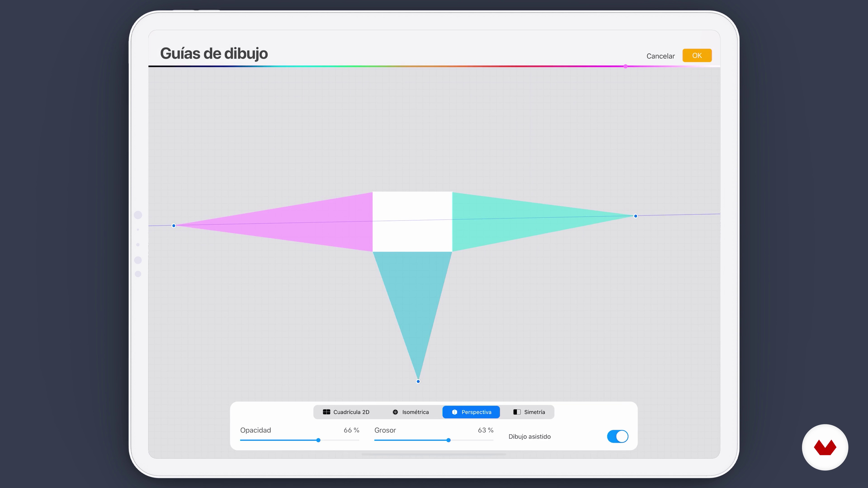Image resolution: width=868 pixels, height=488 pixels.
Task: Click the Isométrica cube icon
Action: coord(395,412)
